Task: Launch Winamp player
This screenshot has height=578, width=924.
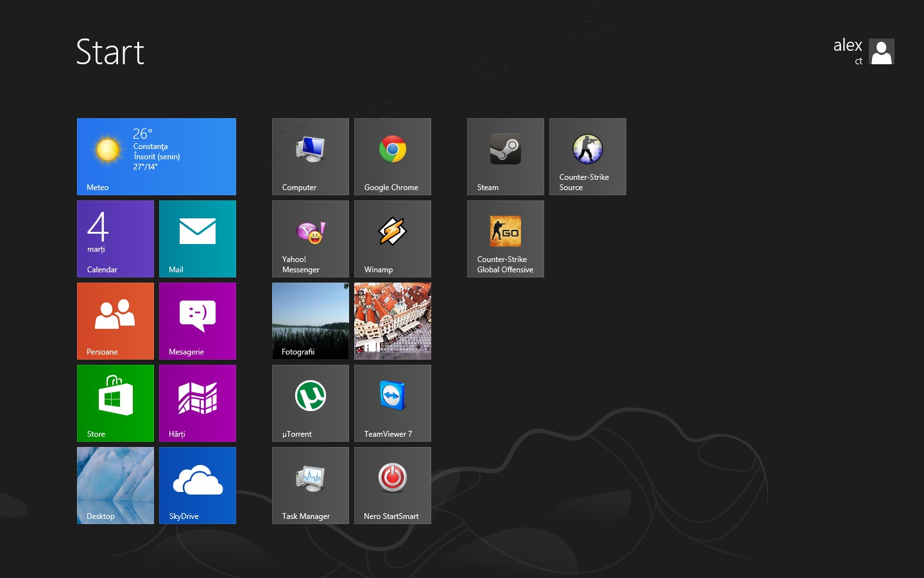Action: coord(393,239)
